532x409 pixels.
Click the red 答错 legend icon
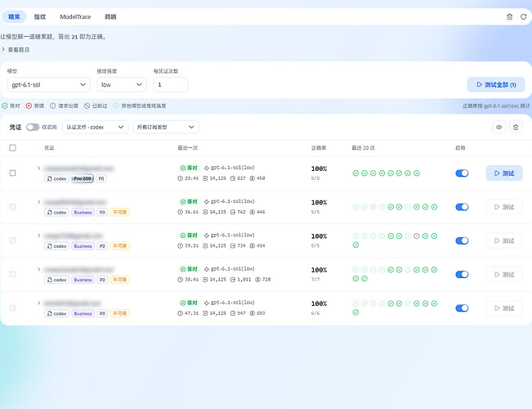point(29,106)
